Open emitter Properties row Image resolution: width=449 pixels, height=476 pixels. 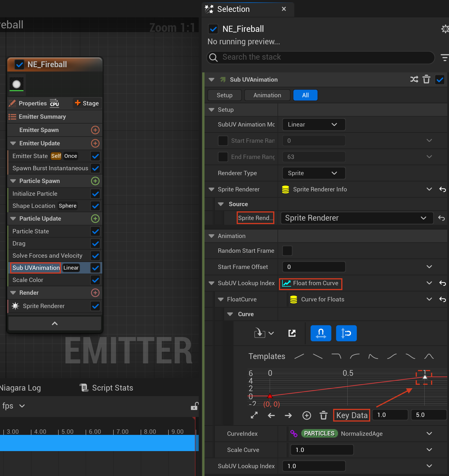pos(33,103)
